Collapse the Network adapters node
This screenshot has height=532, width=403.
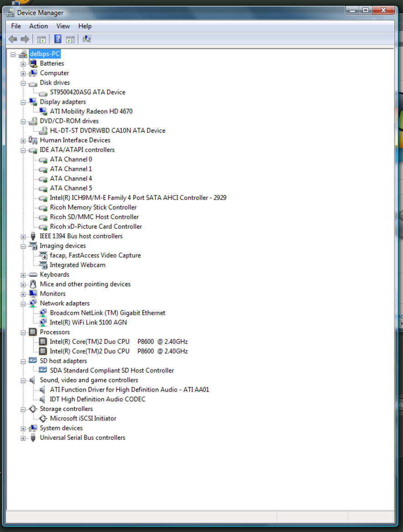[23, 304]
